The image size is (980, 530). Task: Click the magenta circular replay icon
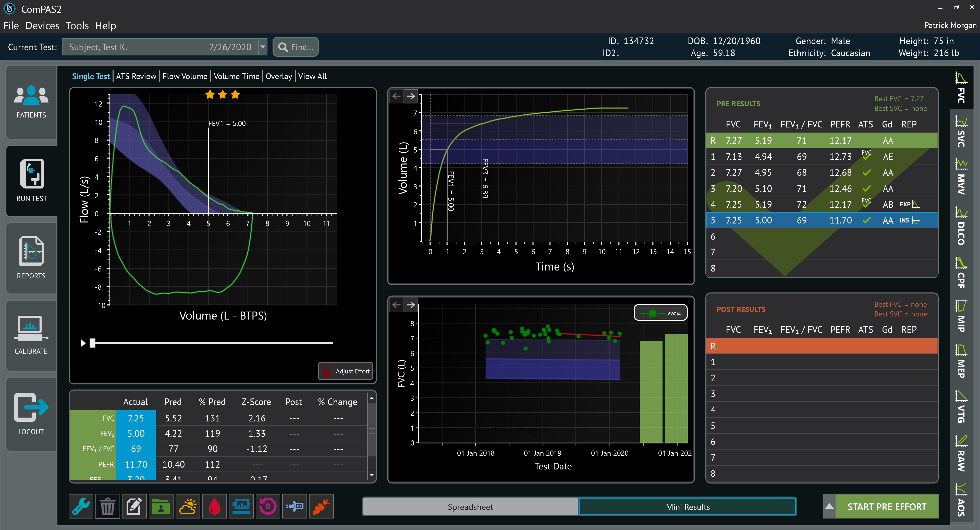(x=268, y=506)
